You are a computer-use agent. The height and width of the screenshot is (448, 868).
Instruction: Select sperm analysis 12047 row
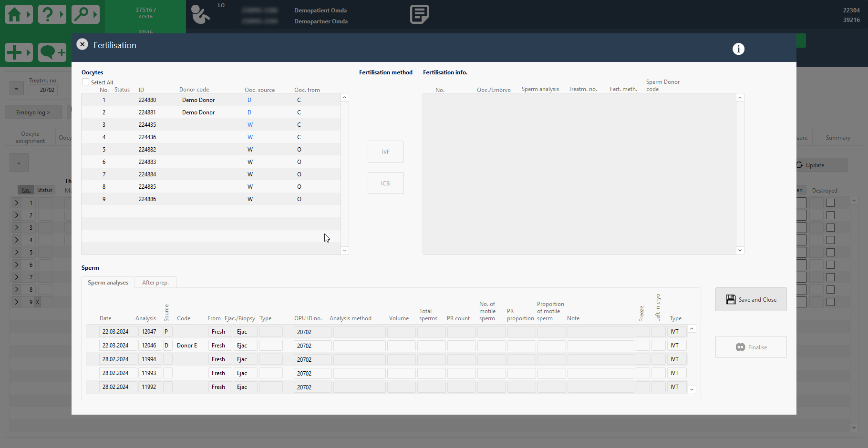[x=387, y=332]
